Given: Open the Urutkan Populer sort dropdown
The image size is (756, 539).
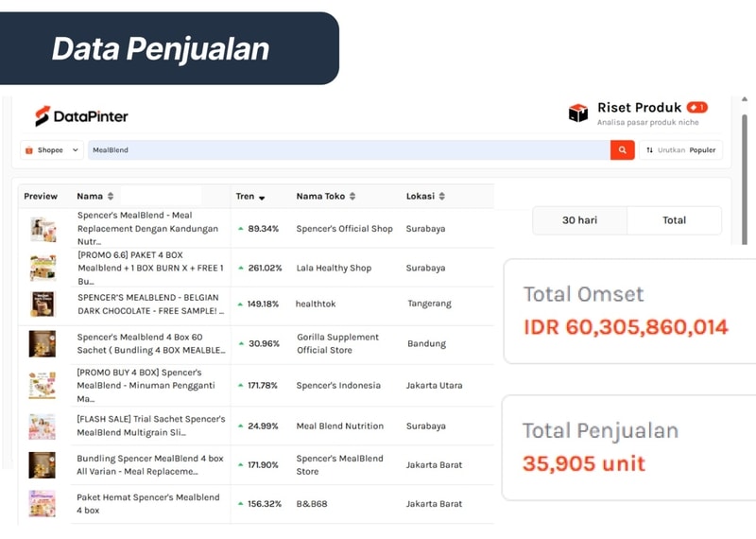Looking at the screenshot, I should pyautogui.click(x=680, y=150).
